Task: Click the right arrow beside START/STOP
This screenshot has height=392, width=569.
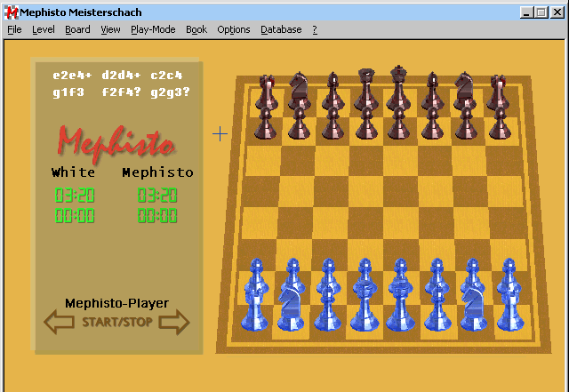Action: pyautogui.click(x=174, y=323)
